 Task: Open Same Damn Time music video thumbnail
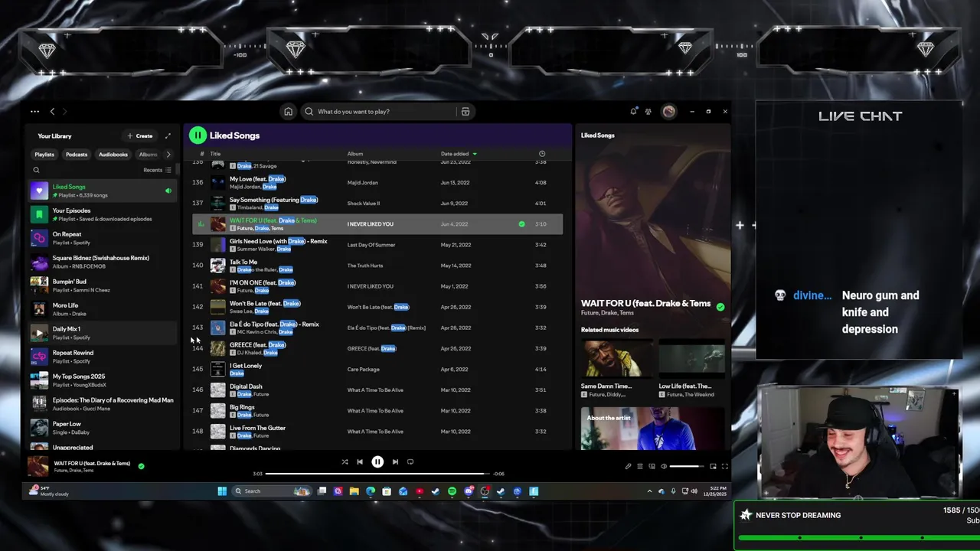(617, 359)
